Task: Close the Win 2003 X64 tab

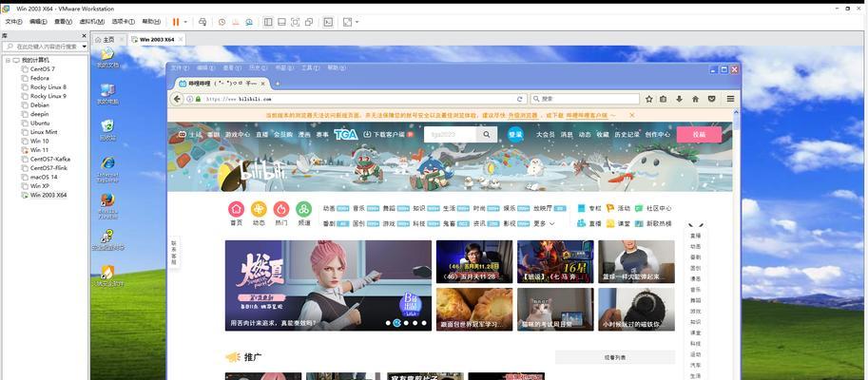Action: pos(181,39)
